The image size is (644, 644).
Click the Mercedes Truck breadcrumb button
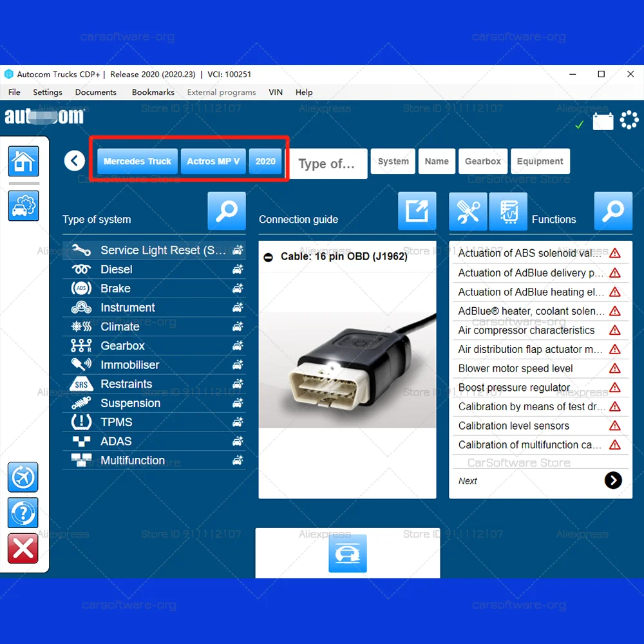coord(138,161)
